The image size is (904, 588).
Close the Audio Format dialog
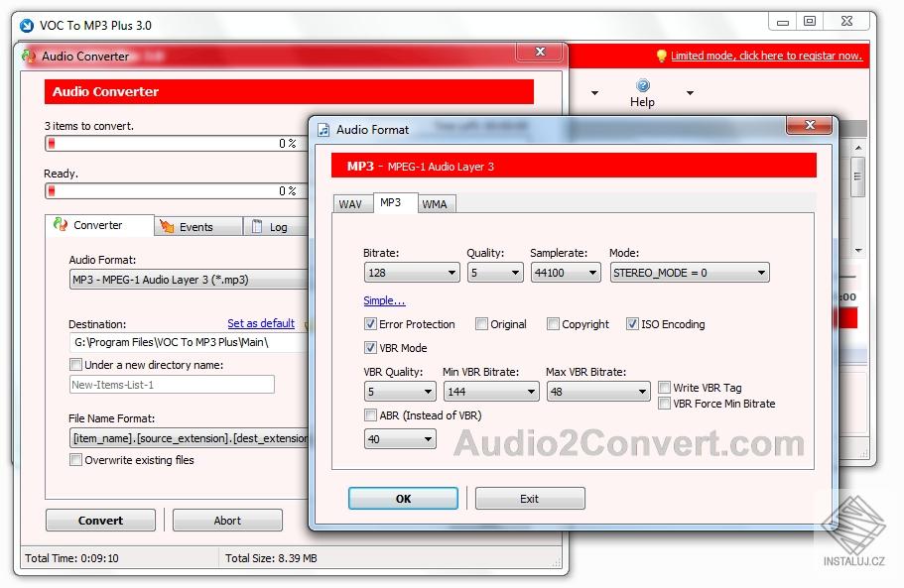pyautogui.click(x=810, y=125)
